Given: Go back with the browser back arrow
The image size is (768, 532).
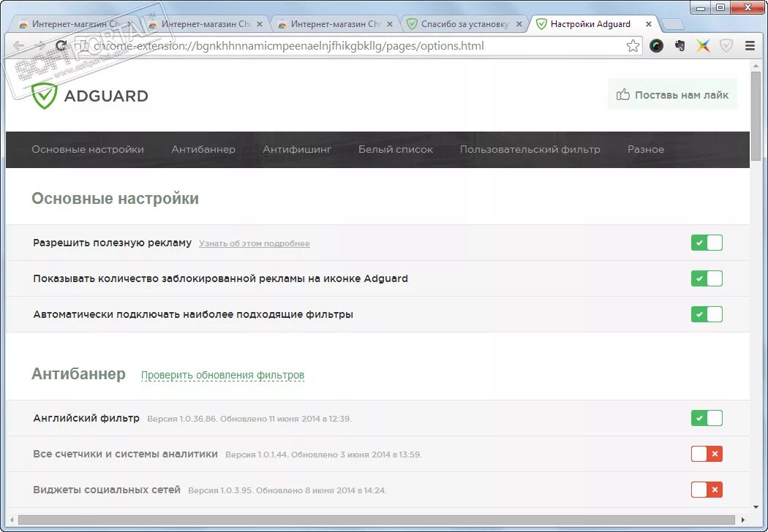Looking at the screenshot, I should point(18,46).
